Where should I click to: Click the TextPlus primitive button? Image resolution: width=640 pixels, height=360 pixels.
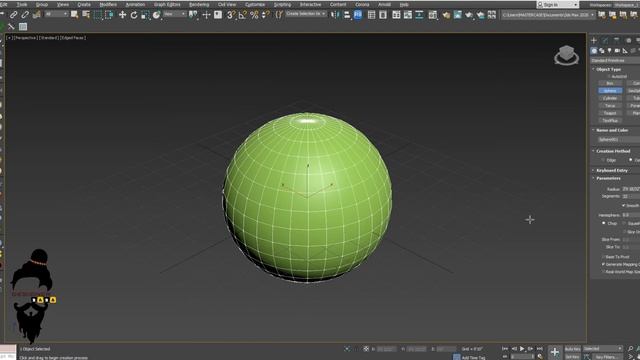[x=610, y=121]
